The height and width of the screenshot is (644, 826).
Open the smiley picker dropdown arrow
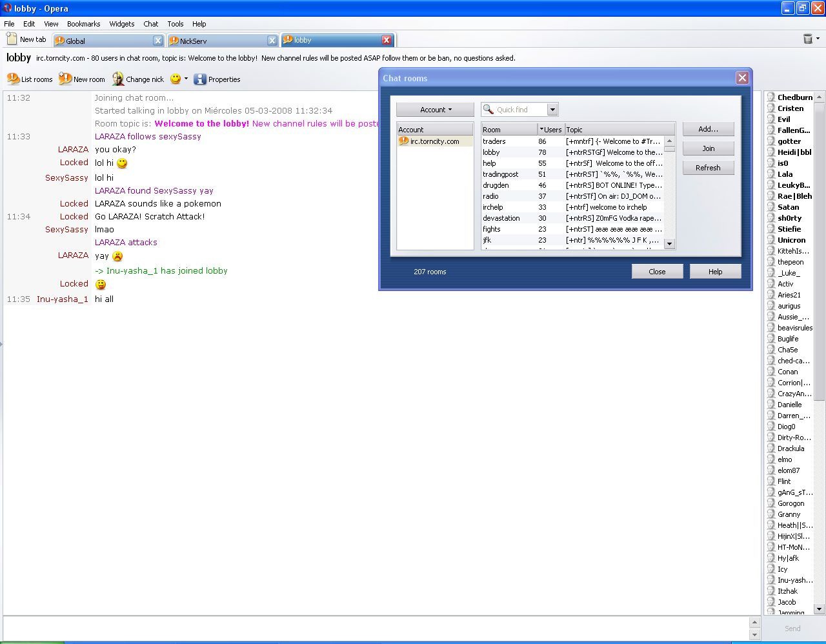[186, 79]
